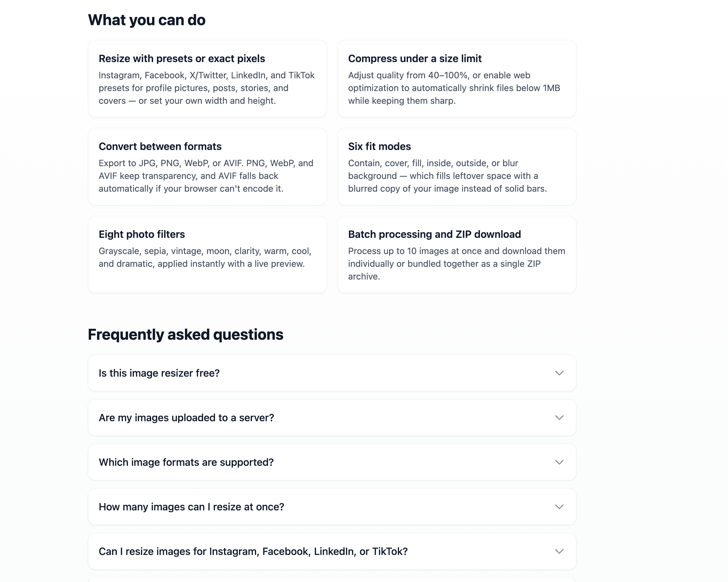Select the 'Compress under a size limit' card
This screenshot has height=582, width=728.
pyautogui.click(x=457, y=79)
